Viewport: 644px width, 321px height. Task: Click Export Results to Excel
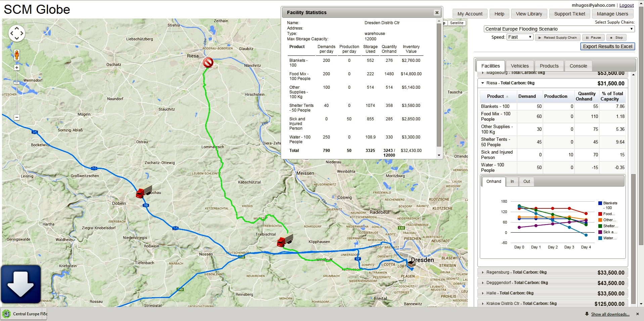click(x=607, y=46)
